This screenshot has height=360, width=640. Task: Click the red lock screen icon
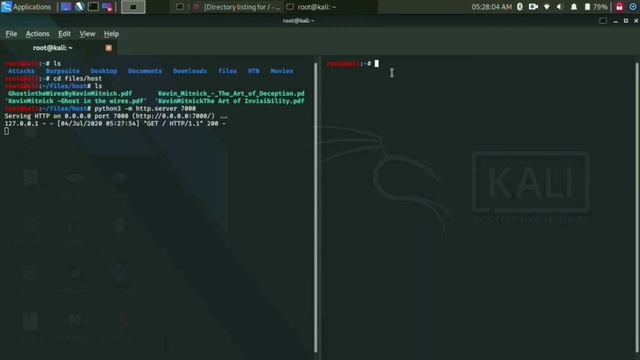[x=619, y=7]
